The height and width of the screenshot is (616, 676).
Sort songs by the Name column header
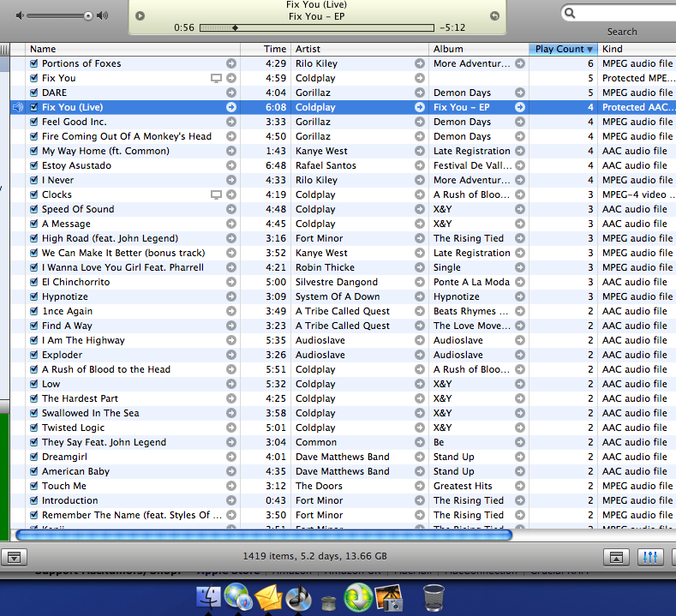pos(133,49)
